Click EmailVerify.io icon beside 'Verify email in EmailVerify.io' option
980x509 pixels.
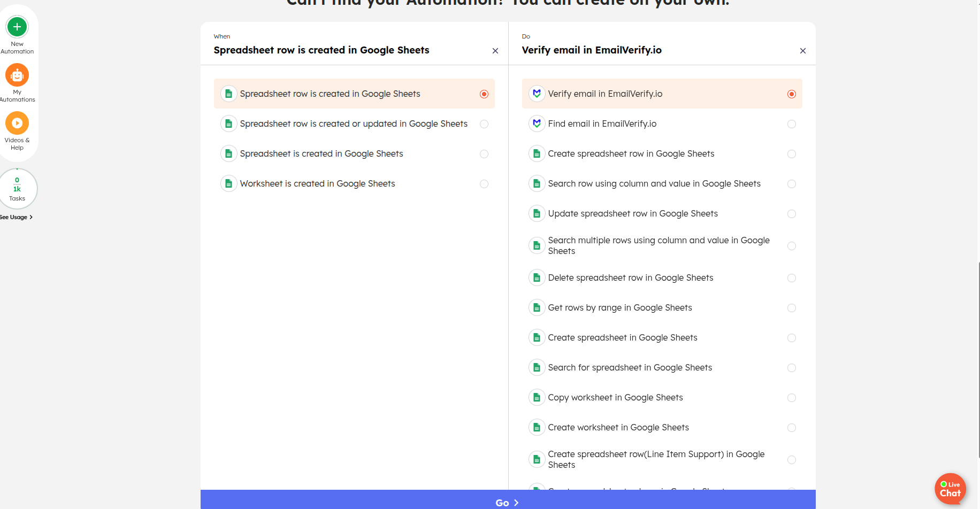click(x=537, y=94)
